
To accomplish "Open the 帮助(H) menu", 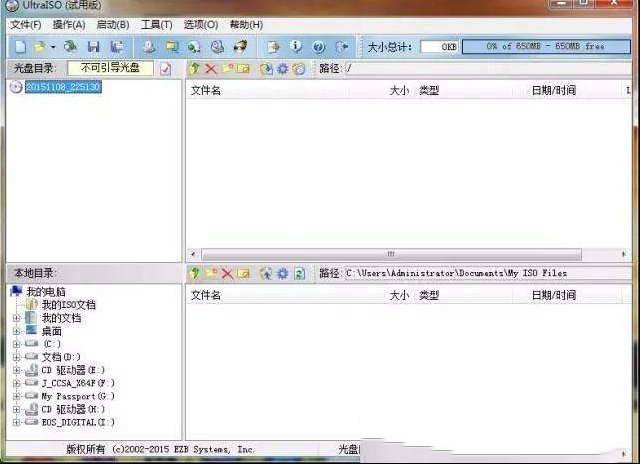I will [246, 25].
